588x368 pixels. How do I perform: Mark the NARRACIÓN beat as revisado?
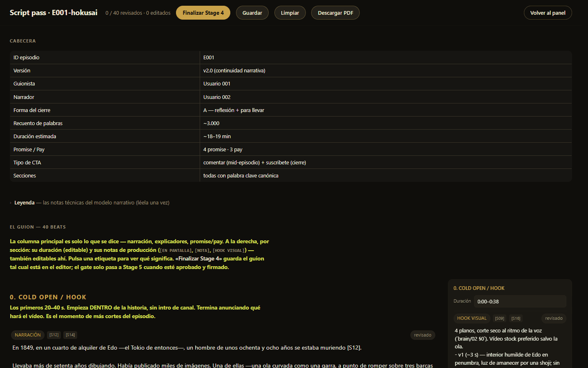point(423,335)
